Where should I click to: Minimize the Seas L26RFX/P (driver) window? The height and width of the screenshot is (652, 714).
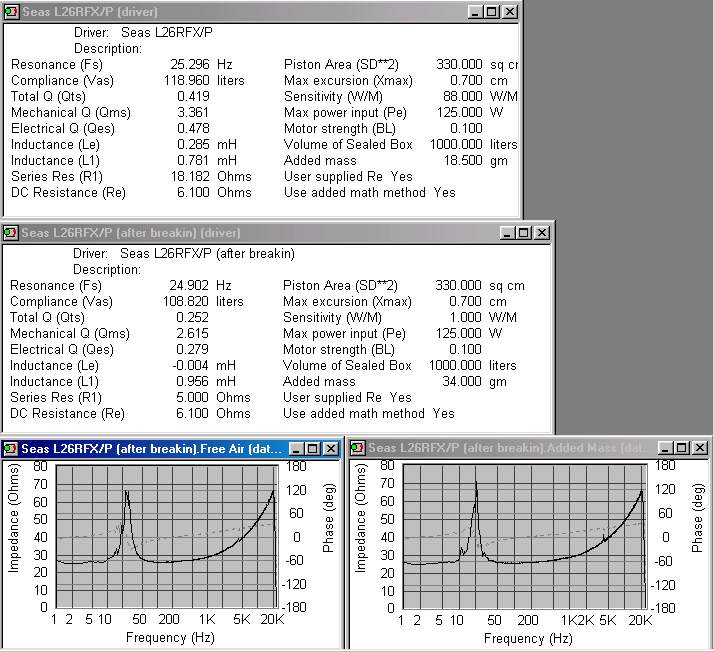click(475, 12)
